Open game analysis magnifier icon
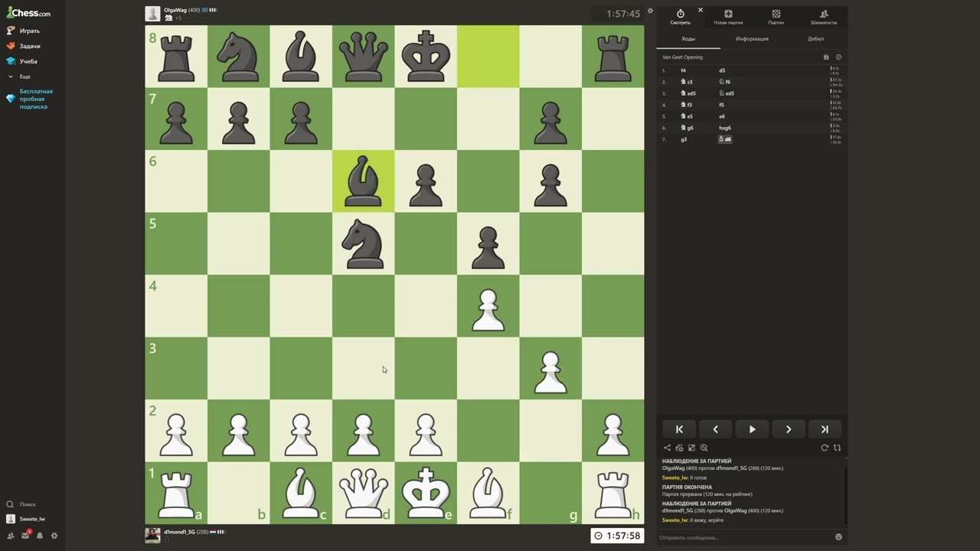Image resolution: width=980 pixels, height=551 pixels. [704, 448]
